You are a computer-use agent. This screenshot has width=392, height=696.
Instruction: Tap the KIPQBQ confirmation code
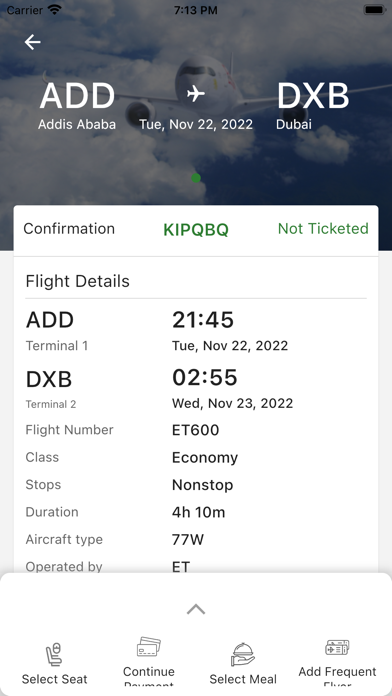tap(196, 229)
